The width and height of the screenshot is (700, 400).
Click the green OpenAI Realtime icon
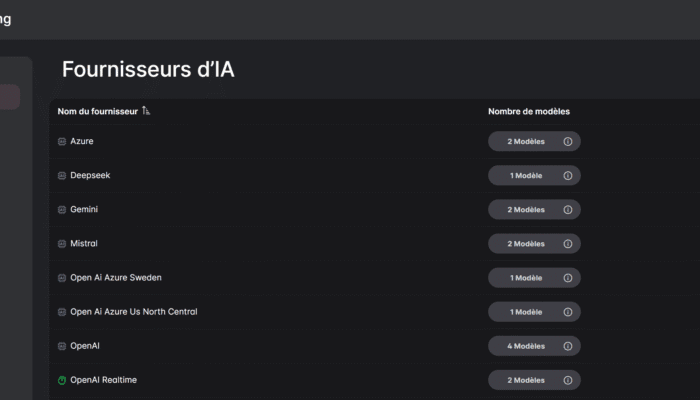click(62, 380)
